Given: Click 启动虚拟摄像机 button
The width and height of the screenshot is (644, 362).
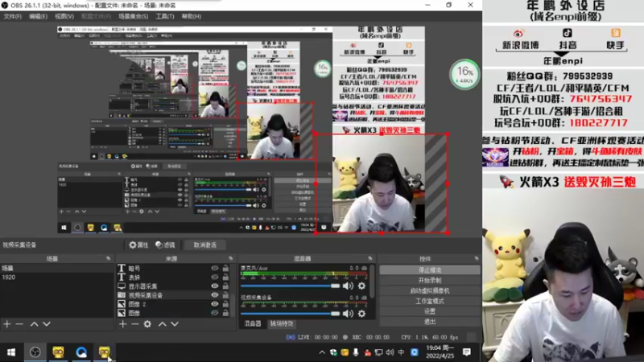Looking at the screenshot, I should click(x=430, y=290).
